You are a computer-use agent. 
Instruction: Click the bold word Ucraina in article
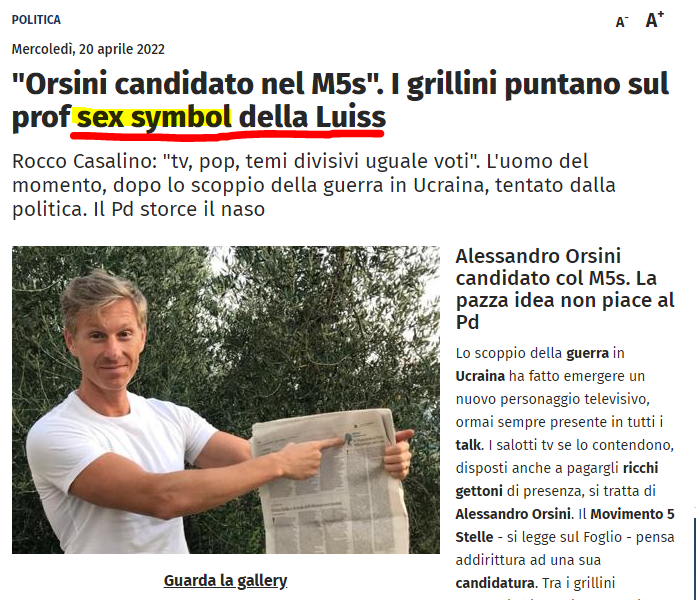[x=480, y=376]
